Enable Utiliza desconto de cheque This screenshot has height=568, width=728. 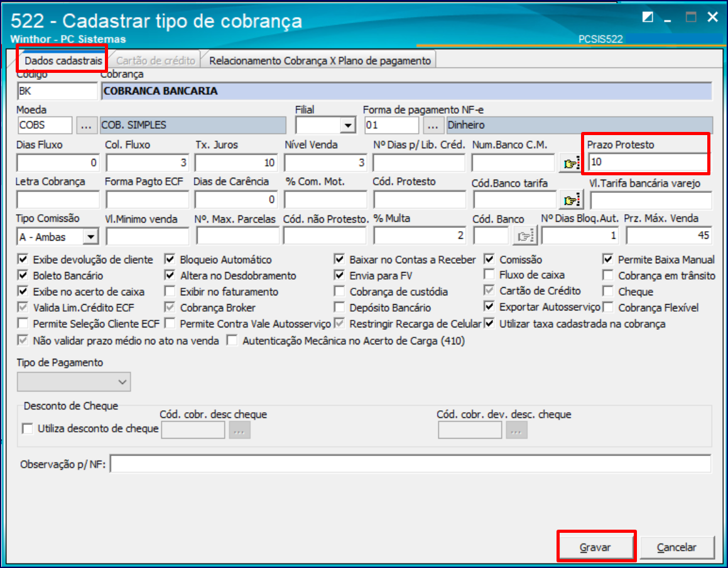point(28,429)
